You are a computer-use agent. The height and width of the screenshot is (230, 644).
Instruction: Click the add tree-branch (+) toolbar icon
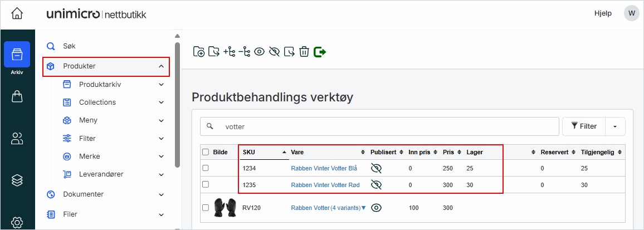pos(229,52)
